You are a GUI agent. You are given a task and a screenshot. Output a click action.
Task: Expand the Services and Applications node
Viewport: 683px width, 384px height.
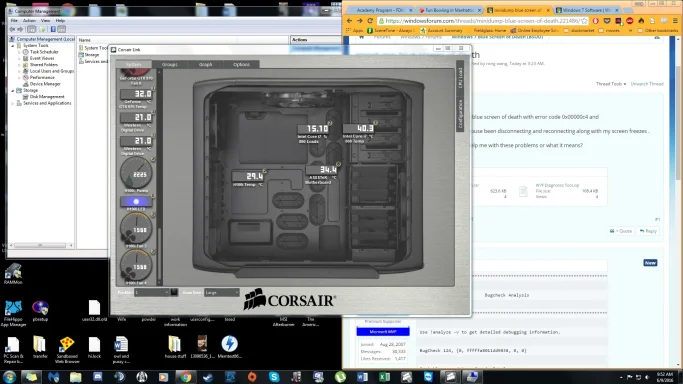pyautogui.click(x=13, y=103)
